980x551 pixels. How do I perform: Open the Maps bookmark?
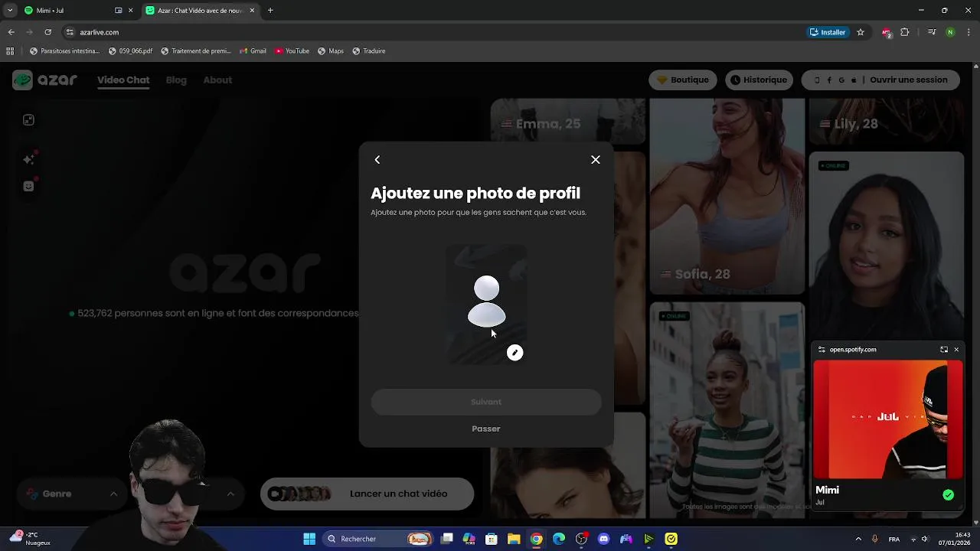coord(330,51)
